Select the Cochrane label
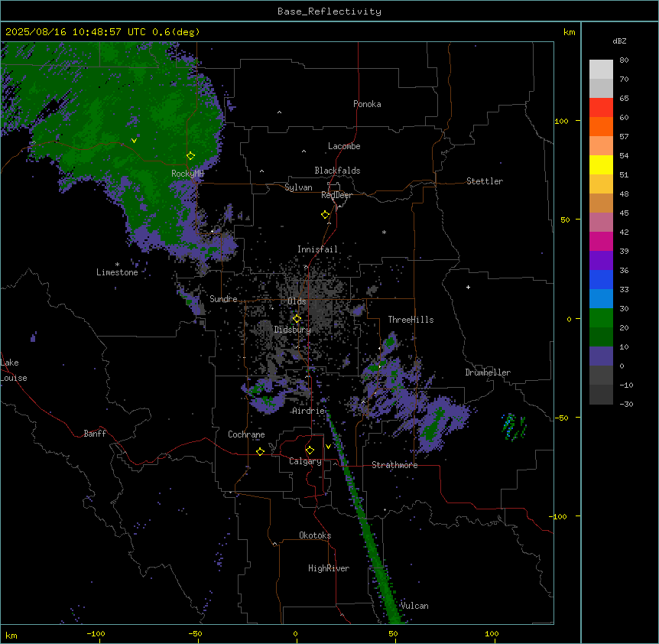The image size is (659, 644). click(x=246, y=434)
